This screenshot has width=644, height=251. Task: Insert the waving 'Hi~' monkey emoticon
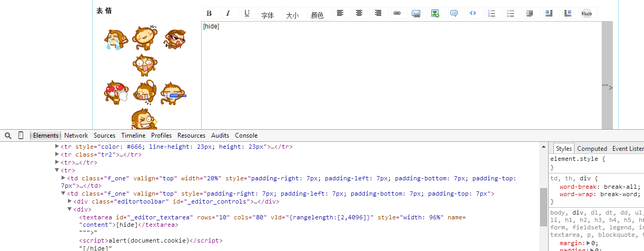pyautogui.click(x=145, y=37)
